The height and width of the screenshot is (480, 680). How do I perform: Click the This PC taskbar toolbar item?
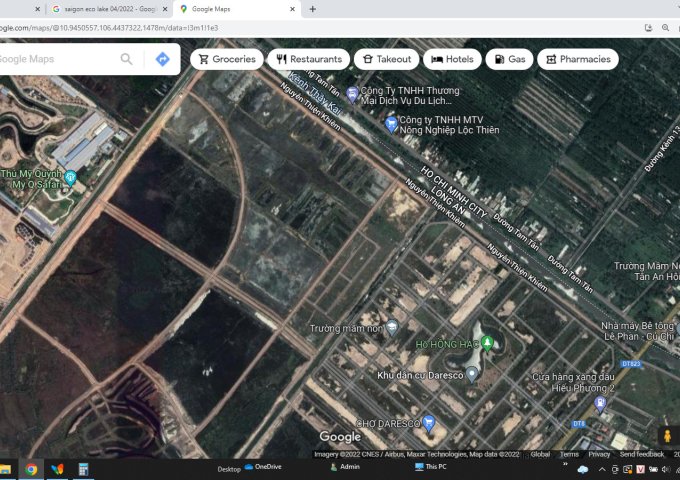[431, 467]
